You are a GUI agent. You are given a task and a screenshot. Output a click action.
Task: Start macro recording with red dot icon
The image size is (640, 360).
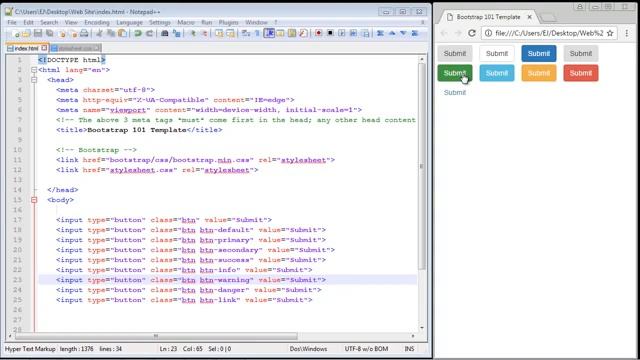coord(318,33)
